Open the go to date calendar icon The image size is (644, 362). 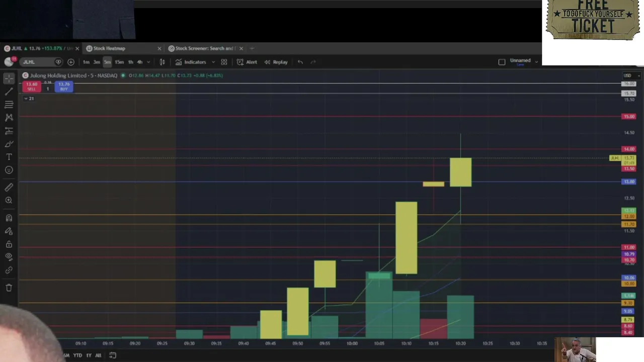[113, 355]
